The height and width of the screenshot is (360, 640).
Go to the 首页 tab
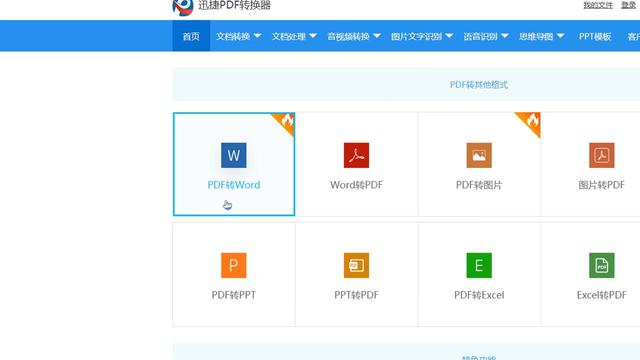[x=191, y=36]
